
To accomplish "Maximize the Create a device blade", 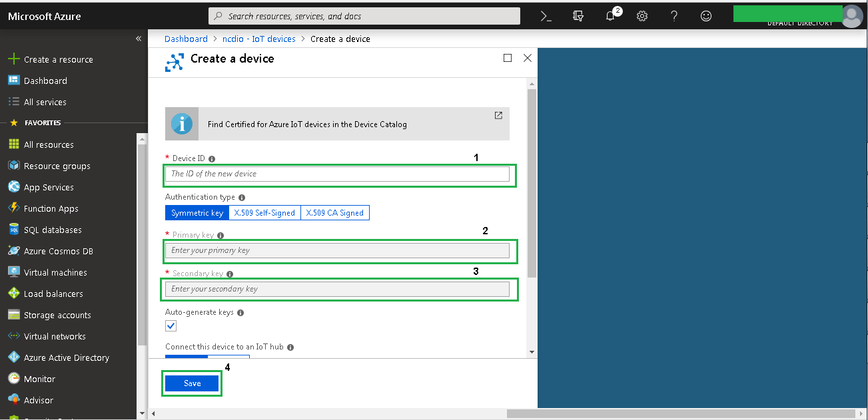I will pyautogui.click(x=508, y=58).
